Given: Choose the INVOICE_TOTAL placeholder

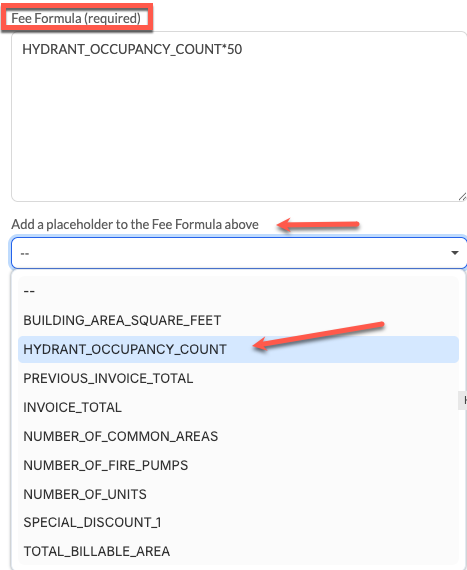Looking at the screenshot, I should [x=238, y=407].
